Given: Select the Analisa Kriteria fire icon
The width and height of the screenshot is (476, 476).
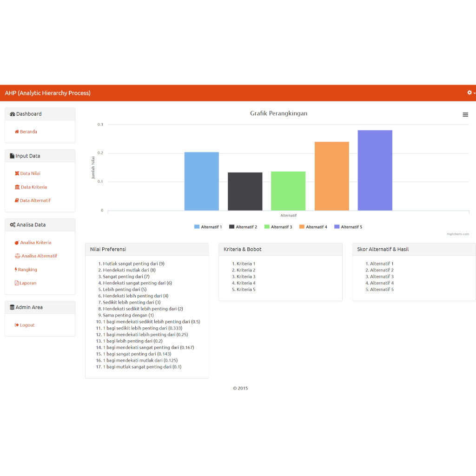Looking at the screenshot, I should (x=16, y=242).
